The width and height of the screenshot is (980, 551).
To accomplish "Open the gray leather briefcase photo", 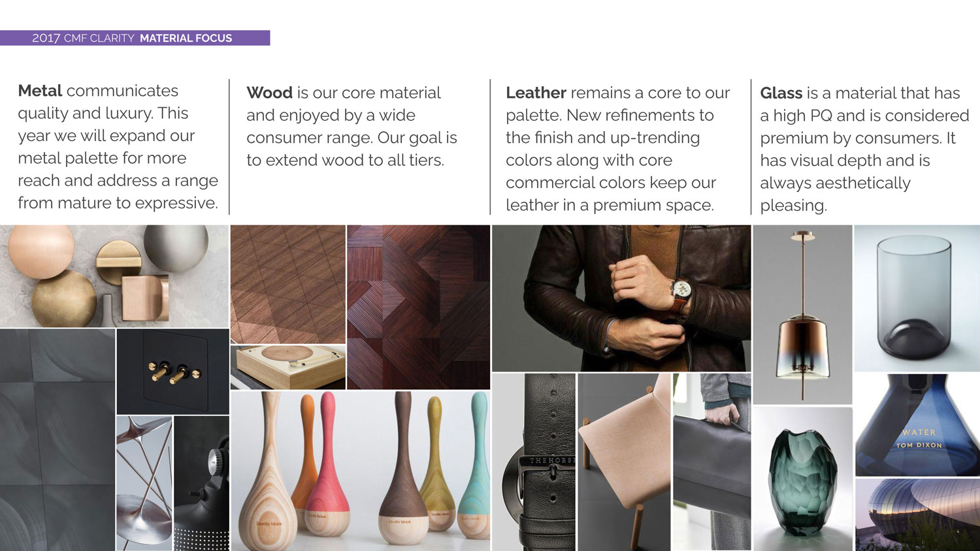I will click(712, 462).
